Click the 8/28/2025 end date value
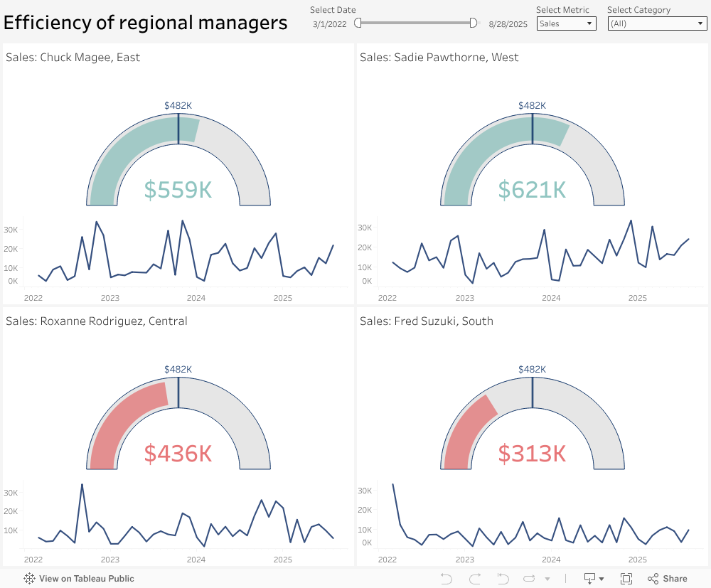This screenshot has width=711, height=588. click(508, 24)
